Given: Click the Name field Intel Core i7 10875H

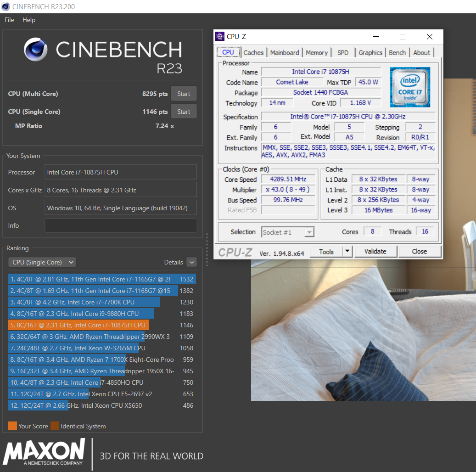Looking at the screenshot, I should tap(321, 72).
